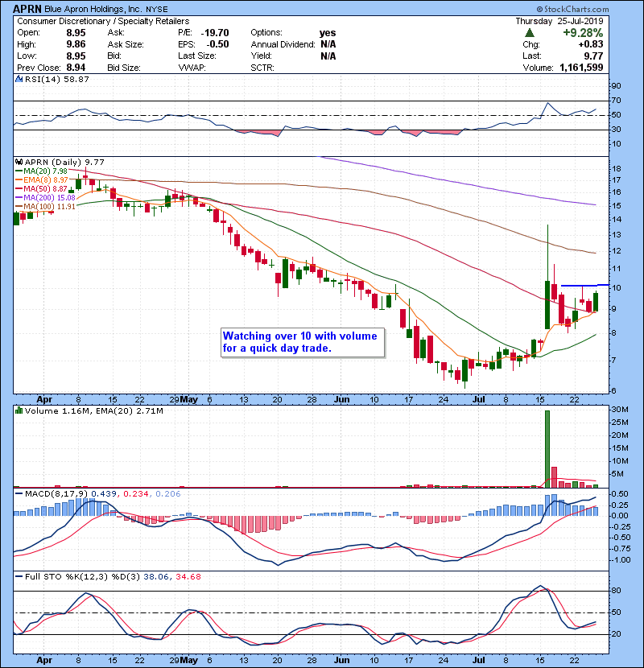The width and height of the screenshot is (644, 668).
Task: Click the 80 label on stochastic axis
Action: point(617,591)
